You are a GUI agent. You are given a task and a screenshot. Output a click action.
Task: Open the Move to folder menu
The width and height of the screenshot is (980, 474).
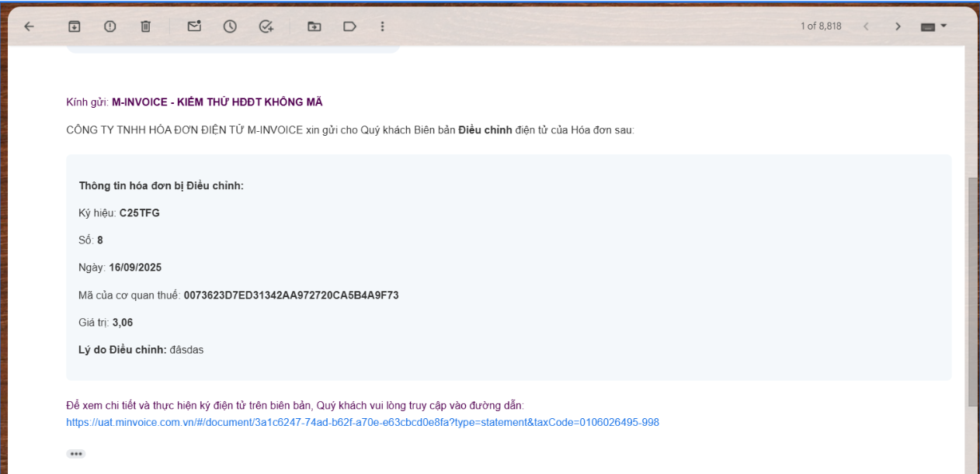[314, 26]
